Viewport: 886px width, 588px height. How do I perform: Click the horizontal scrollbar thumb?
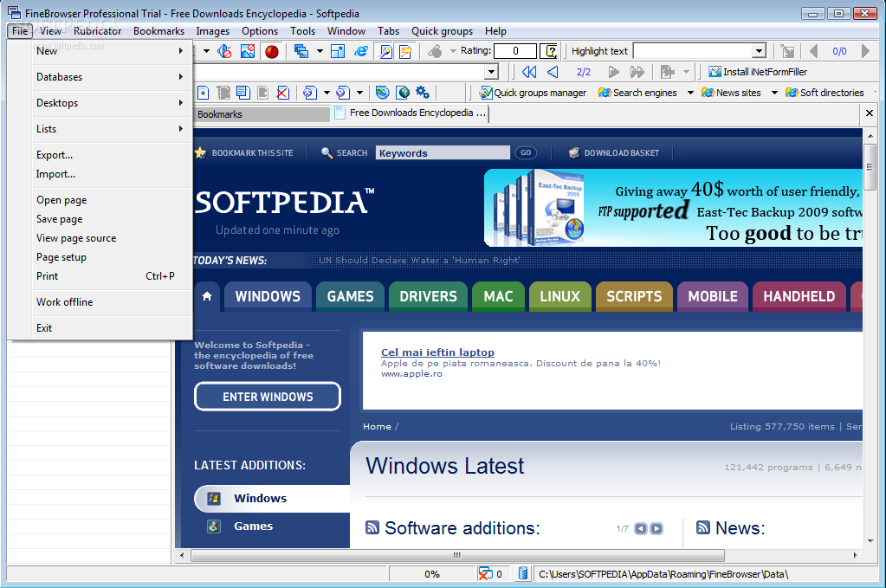tap(457, 555)
